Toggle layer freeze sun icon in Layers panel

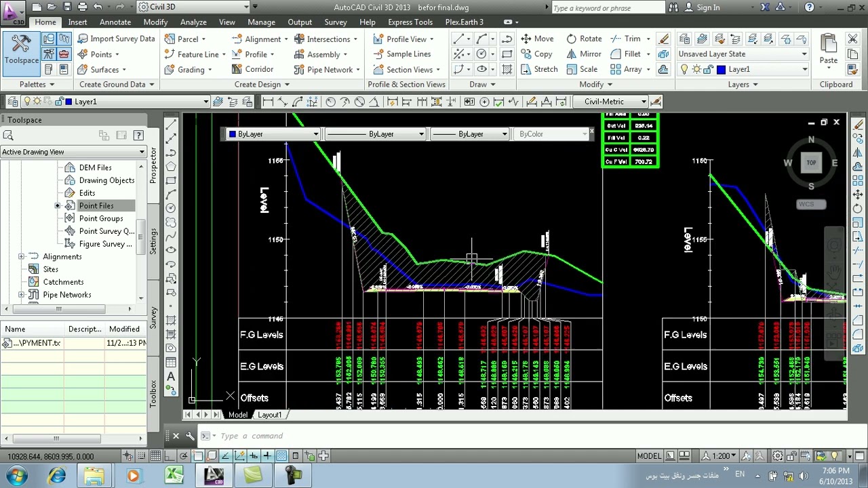[x=696, y=69]
